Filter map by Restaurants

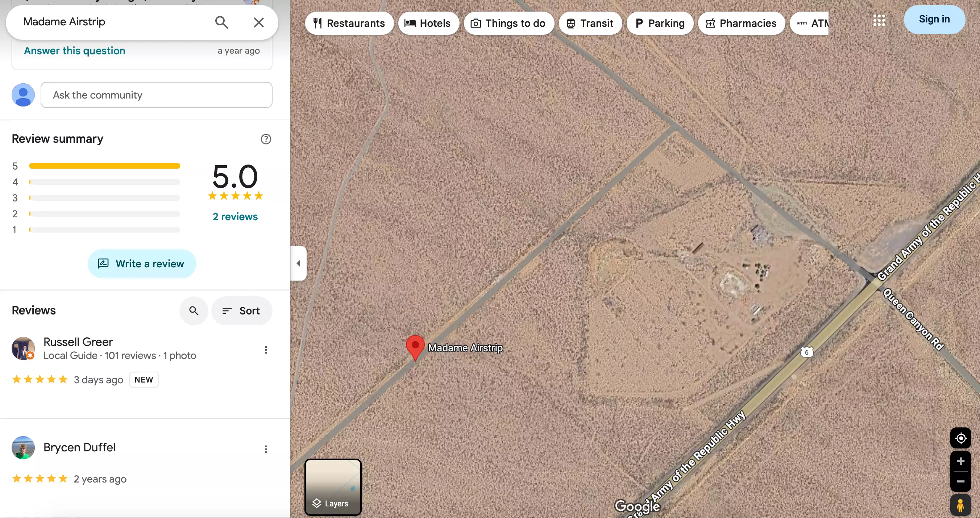(x=349, y=23)
